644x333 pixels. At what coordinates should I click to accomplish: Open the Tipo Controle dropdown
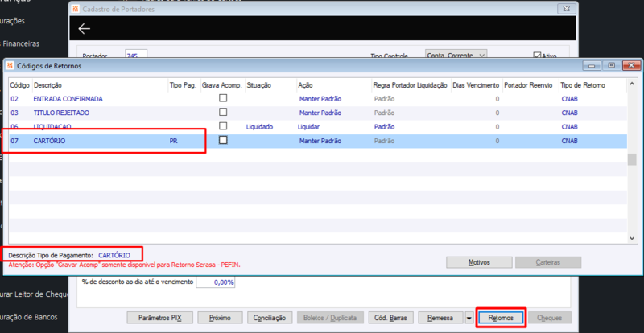(482, 55)
